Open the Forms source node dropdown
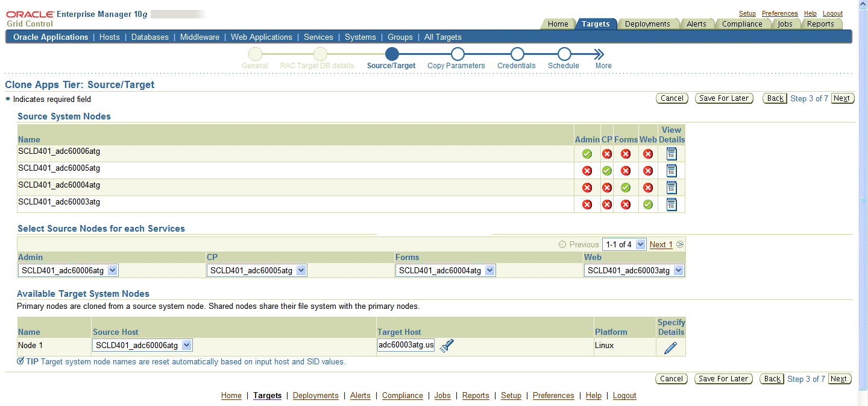 click(x=445, y=270)
